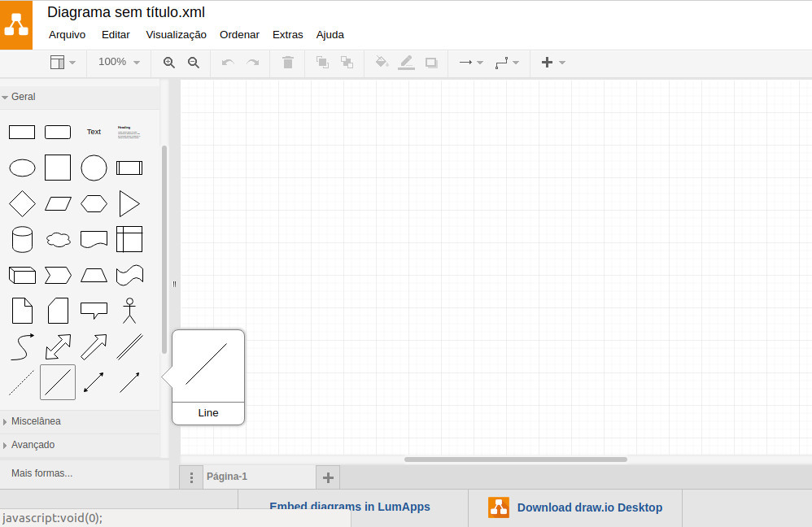Select the bidirectional thin arrow connector
The image size is (812, 527).
coord(94,382)
